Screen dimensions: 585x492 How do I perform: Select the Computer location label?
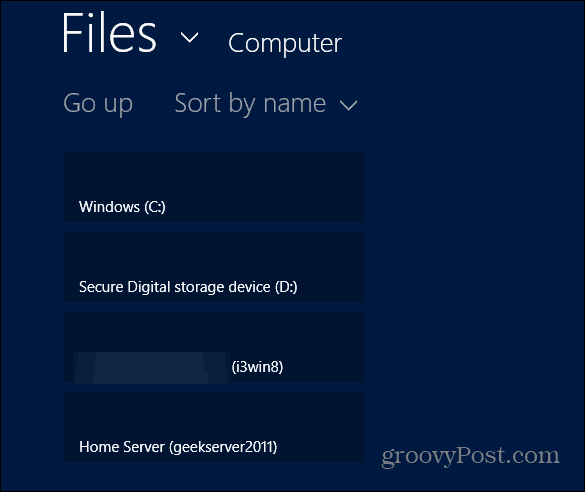[285, 43]
